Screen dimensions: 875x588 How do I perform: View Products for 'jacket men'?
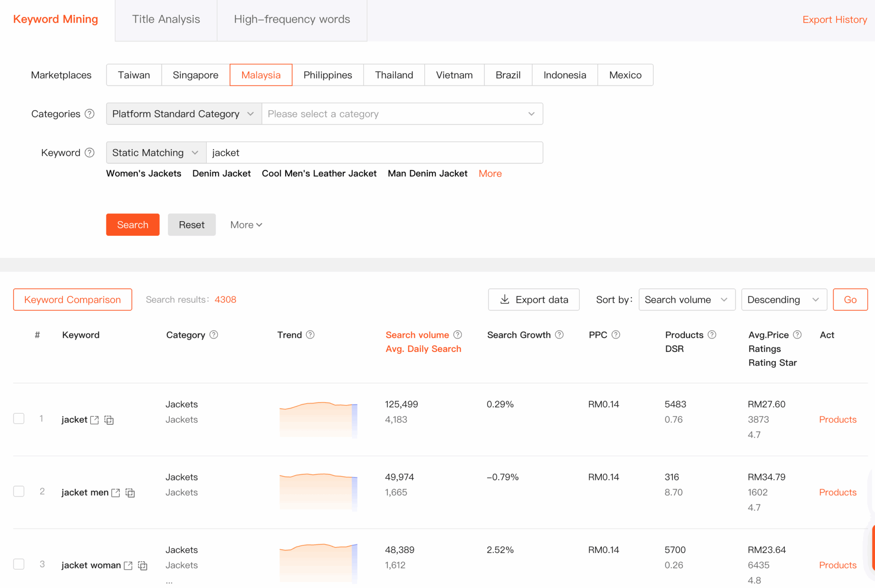tap(837, 492)
